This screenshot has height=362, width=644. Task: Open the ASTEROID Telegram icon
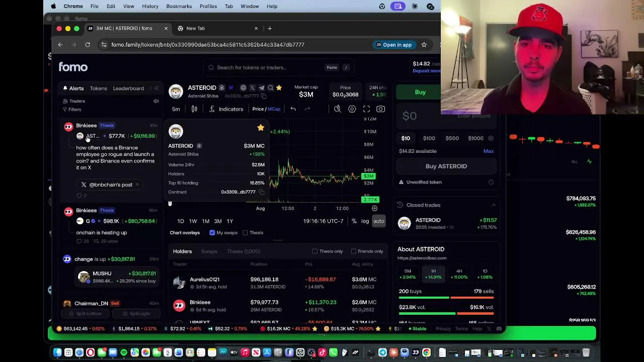261,88
